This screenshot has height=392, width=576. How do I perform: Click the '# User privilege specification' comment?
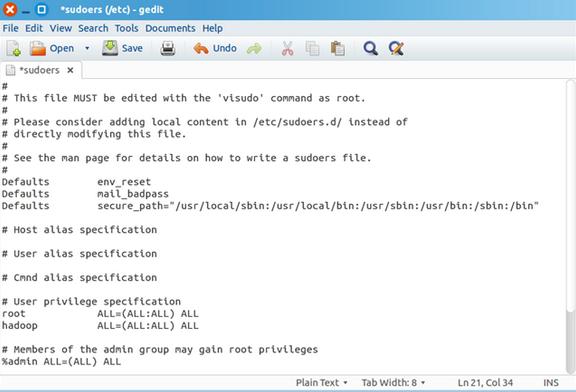91,302
